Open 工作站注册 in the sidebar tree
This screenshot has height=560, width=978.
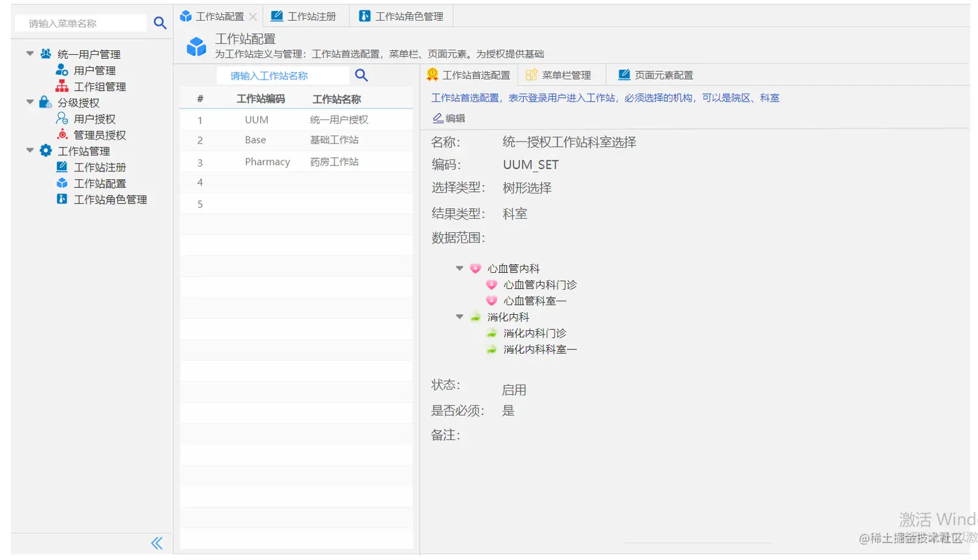(100, 167)
